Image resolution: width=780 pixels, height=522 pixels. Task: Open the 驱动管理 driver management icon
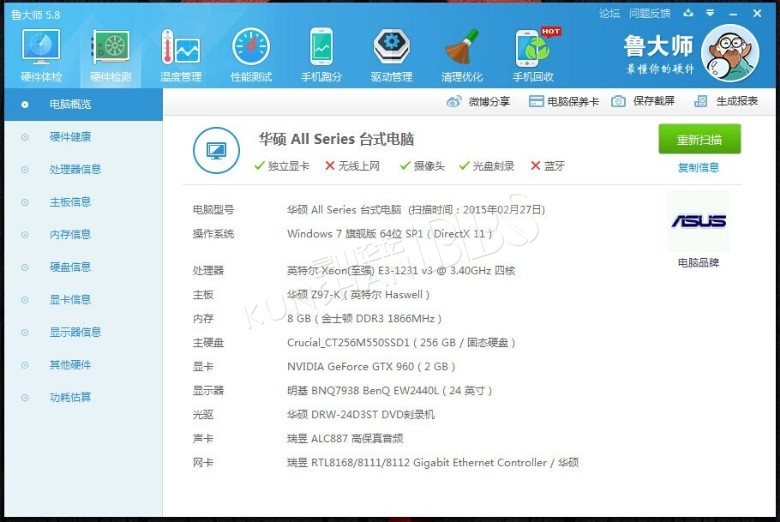[x=391, y=53]
